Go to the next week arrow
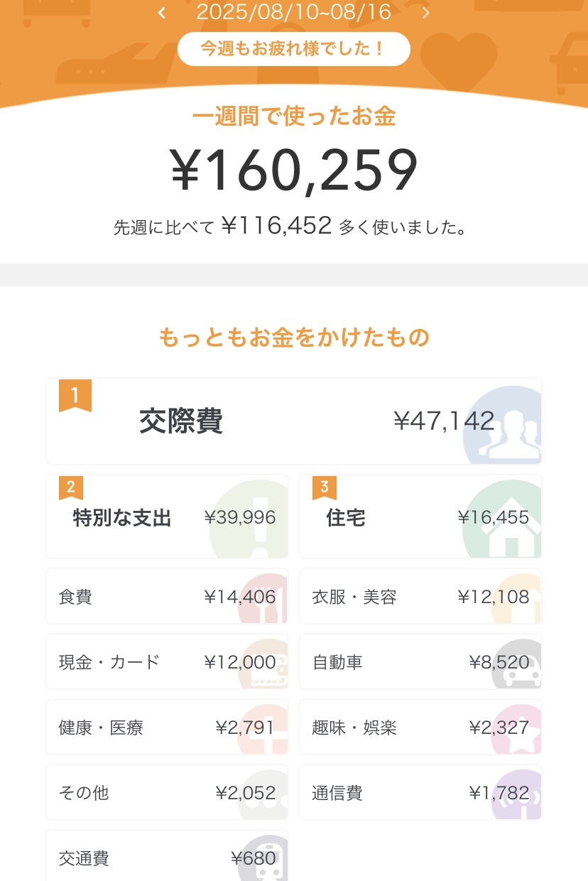The image size is (588, 881). (x=426, y=13)
